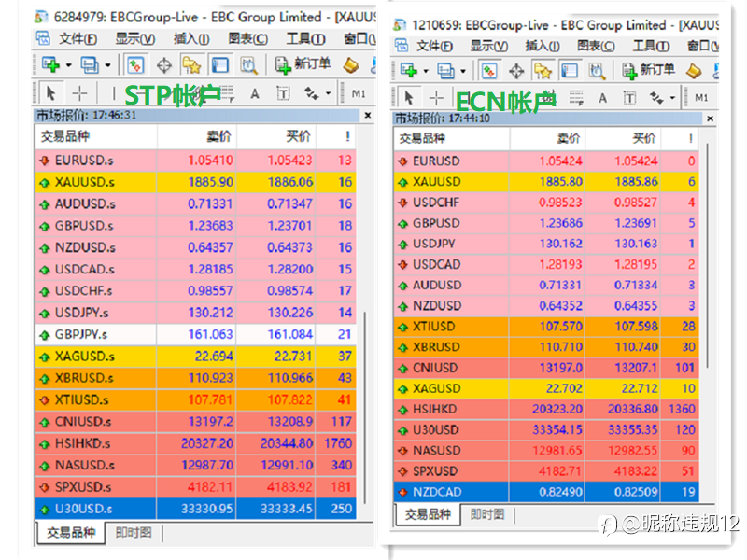747x560 pixels.
Task: Select crosshair tool in STP window
Action: [x=79, y=93]
